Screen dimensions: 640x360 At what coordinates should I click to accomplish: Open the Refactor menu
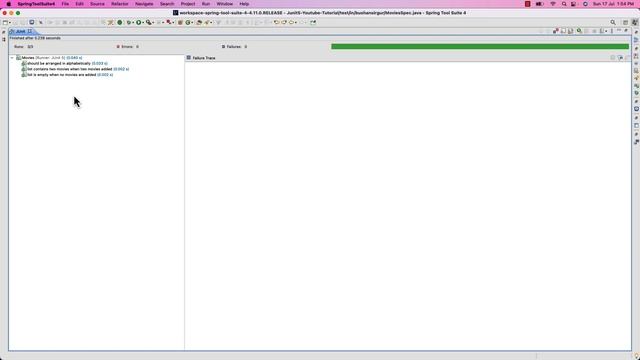(120, 4)
